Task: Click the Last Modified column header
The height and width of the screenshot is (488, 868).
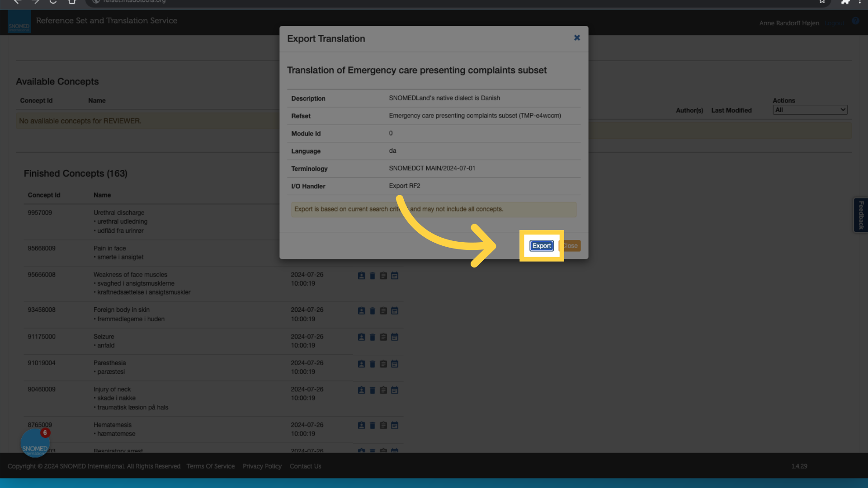Action: point(731,110)
